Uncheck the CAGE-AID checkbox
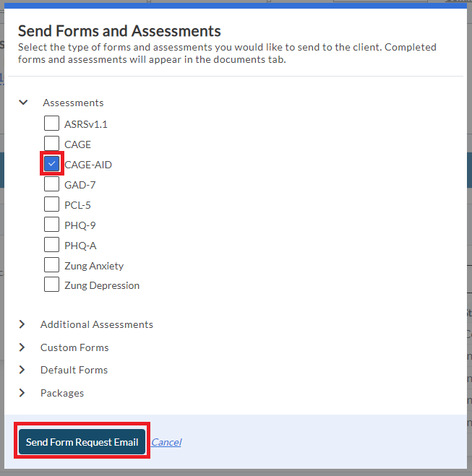This screenshot has height=476, width=472. pos(52,164)
